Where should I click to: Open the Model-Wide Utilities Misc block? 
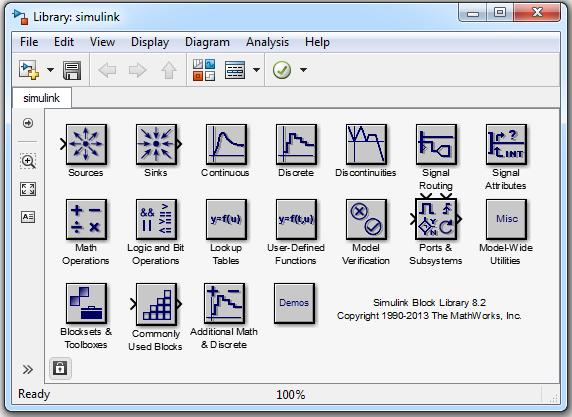[506, 219]
